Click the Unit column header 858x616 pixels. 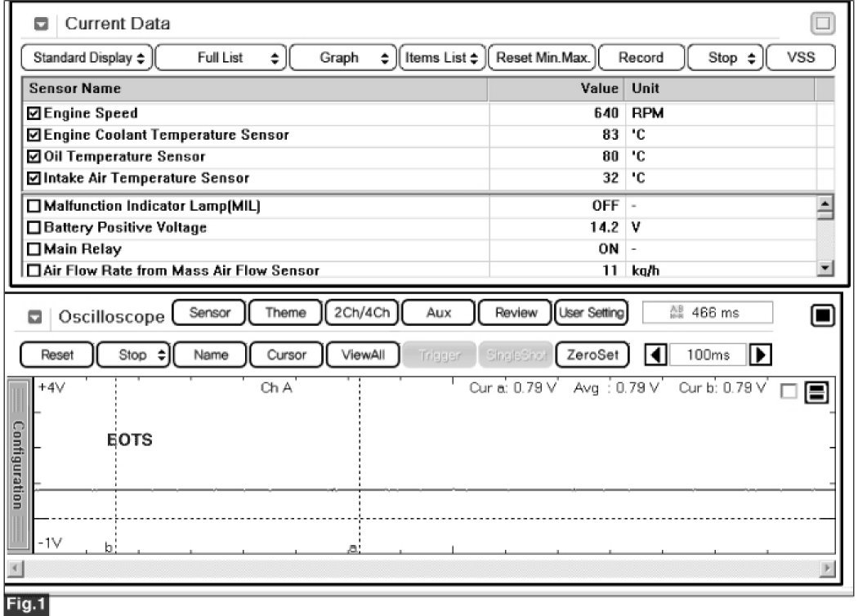coord(720,88)
